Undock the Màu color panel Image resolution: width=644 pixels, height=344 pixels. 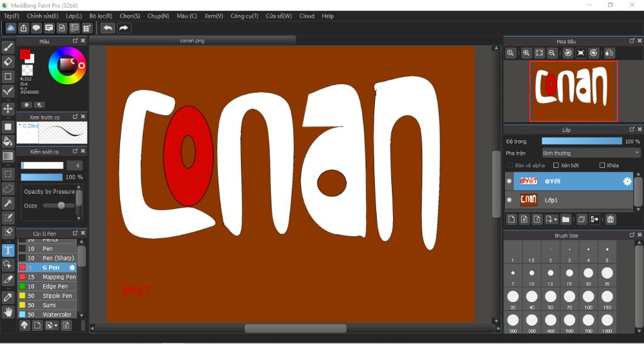pos(75,41)
